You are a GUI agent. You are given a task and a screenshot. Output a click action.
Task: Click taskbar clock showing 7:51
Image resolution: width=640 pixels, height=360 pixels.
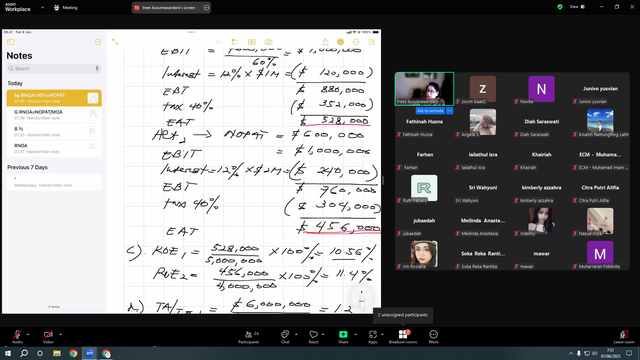610,353
